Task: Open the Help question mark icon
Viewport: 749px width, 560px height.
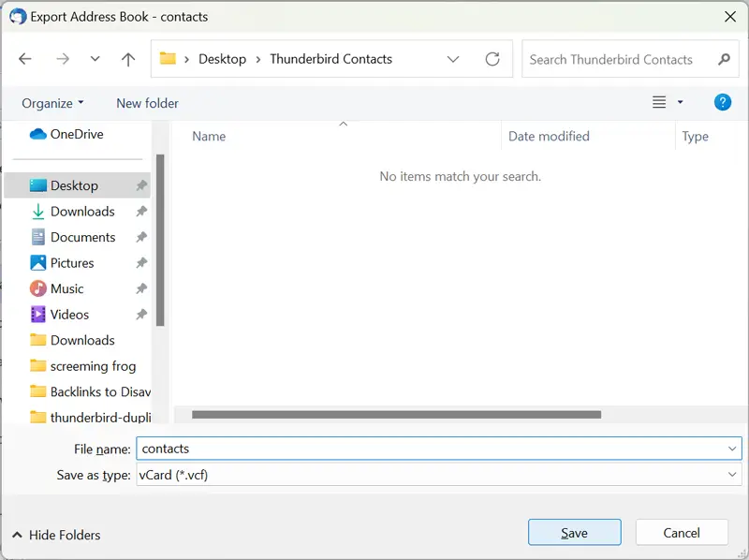Action: pos(722,103)
